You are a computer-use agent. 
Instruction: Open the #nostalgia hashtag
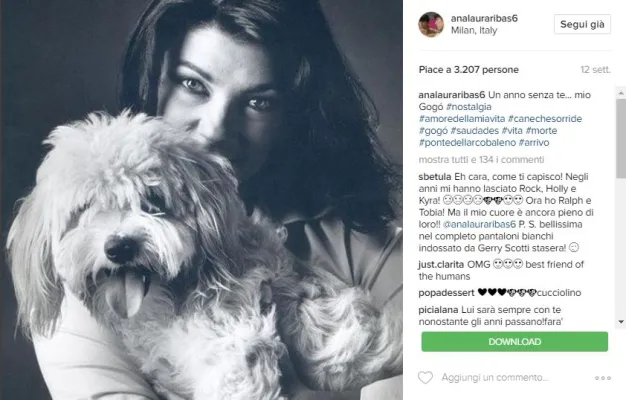coord(469,107)
